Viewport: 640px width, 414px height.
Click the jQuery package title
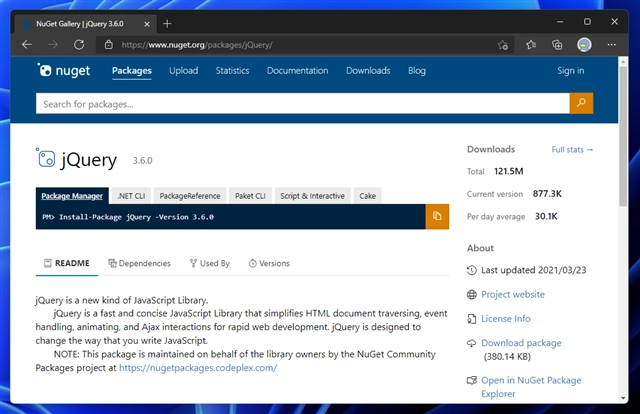(x=89, y=160)
